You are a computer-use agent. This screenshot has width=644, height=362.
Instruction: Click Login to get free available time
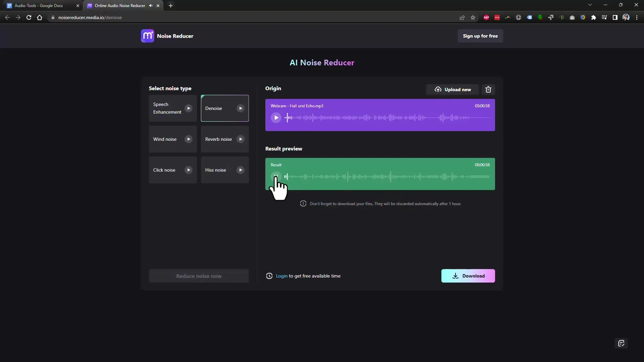pos(282,276)
